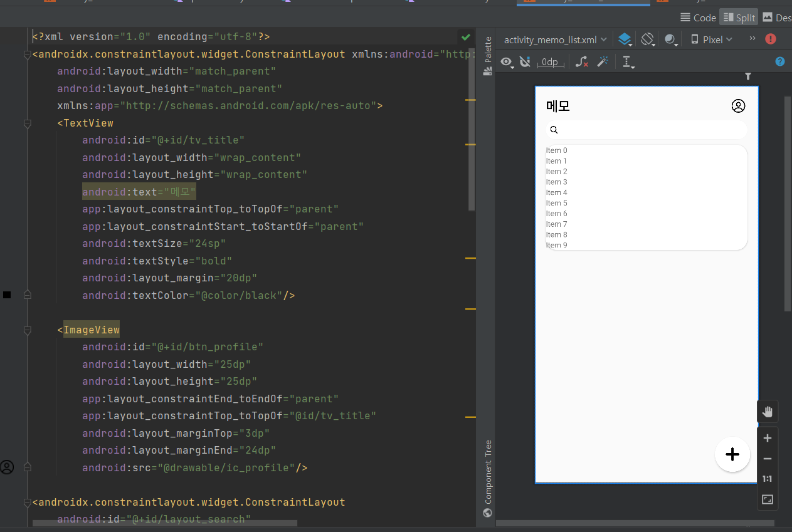
Task: Open the Palette side panel
Action: 488,56
